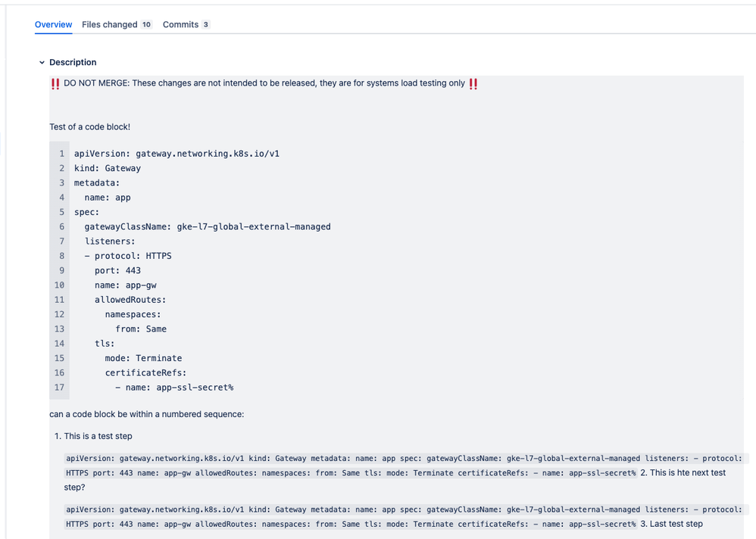The width and height of the screenshot is (756, 539).
Task: Click line number 5 beside the spec line
Action: (x=61, y=212)
